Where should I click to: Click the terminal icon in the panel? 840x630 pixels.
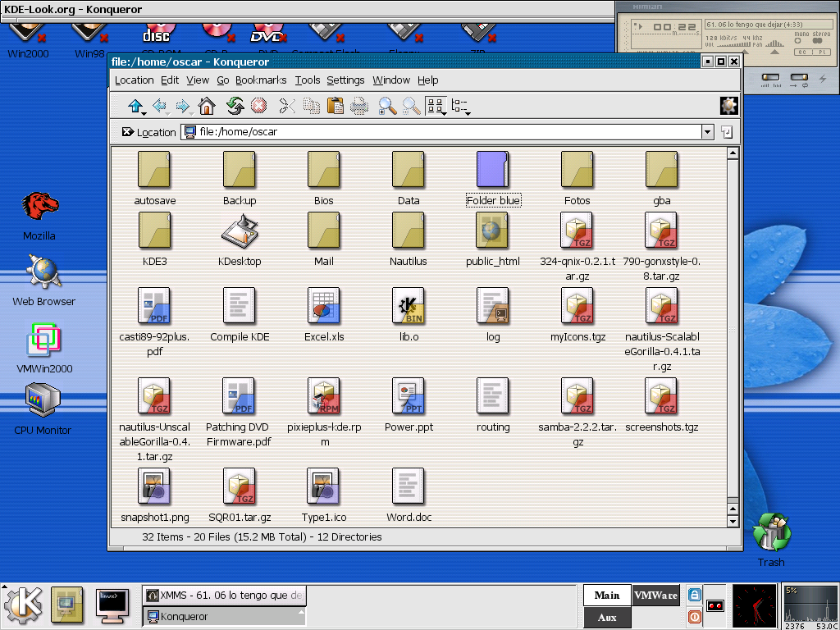click(112, 606)
